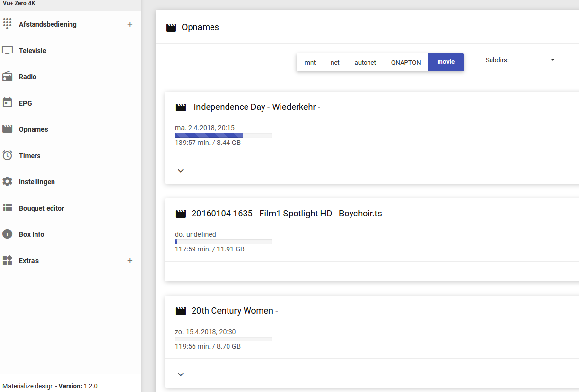Click the Independence Day playback progress bar
The image size is (579, 392).
click(223, 135)
